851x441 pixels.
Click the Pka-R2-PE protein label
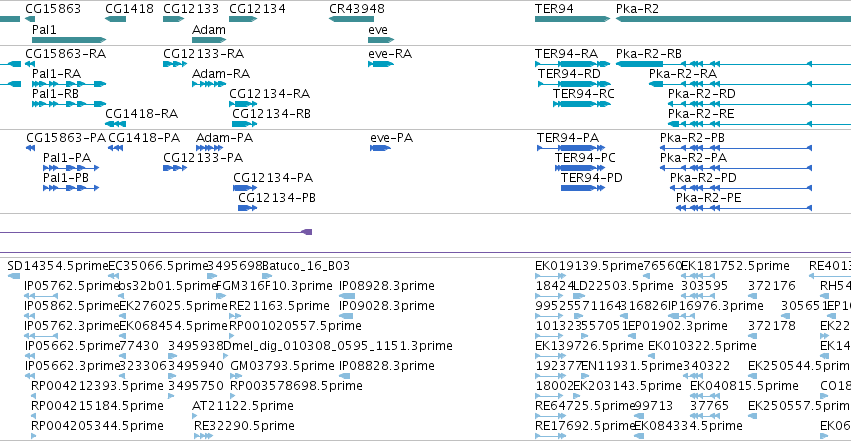click(x=709, y=198)
